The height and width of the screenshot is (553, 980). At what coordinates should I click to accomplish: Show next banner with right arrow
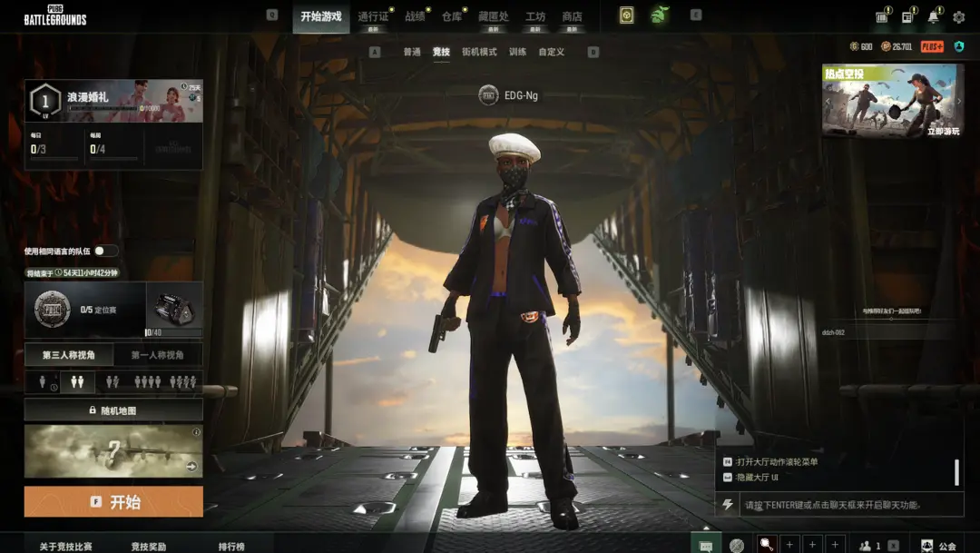click(x=959, y=101)
